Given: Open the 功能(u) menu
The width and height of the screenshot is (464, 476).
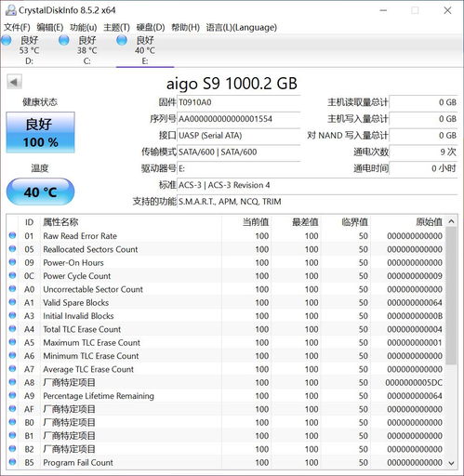Looking at the screenshot, I should click(84, 27).
